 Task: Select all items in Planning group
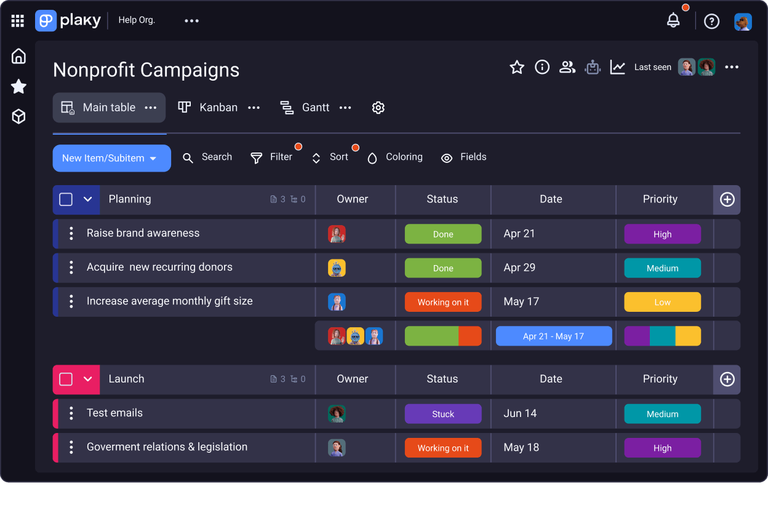pos(66,199)
